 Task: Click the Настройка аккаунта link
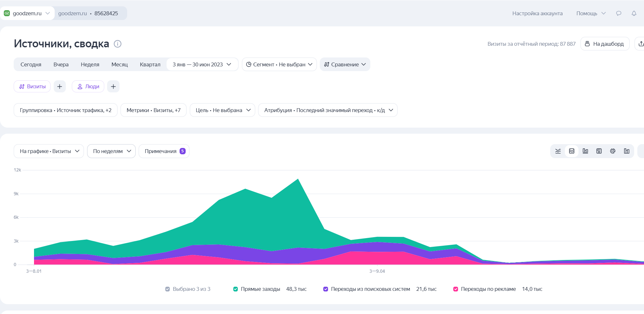[x=537, y=13]
